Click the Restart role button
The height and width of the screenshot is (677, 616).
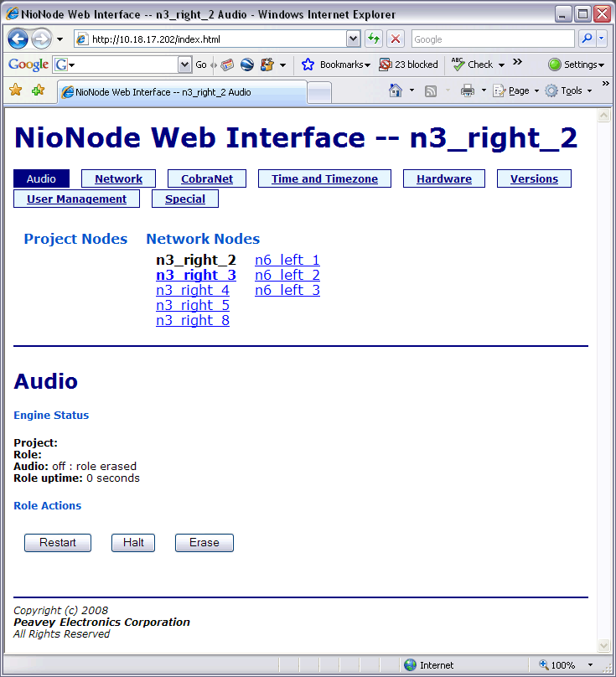tap(58, 543)
